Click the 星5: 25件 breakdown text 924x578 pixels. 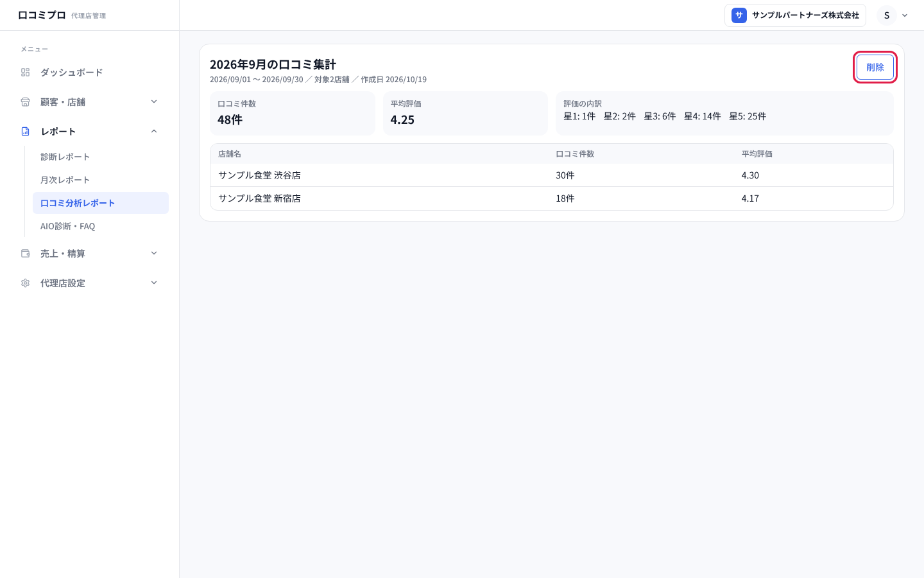pos(748,116)
